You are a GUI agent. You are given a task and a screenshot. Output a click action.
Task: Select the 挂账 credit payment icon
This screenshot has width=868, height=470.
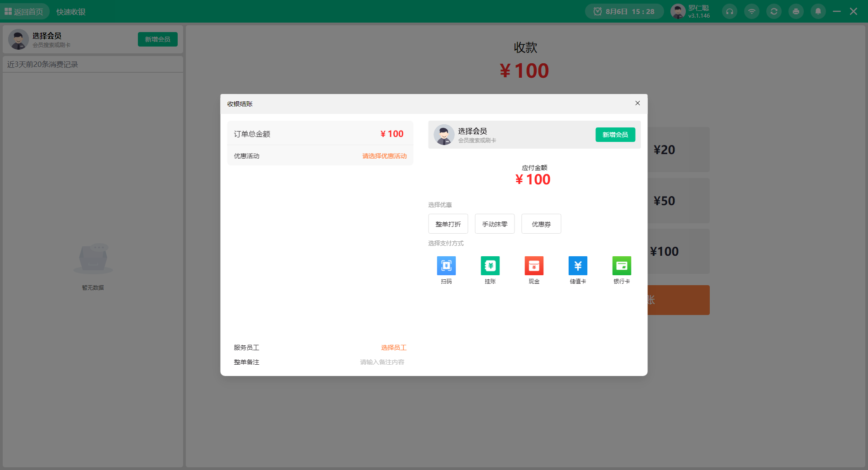pos(490,266)
